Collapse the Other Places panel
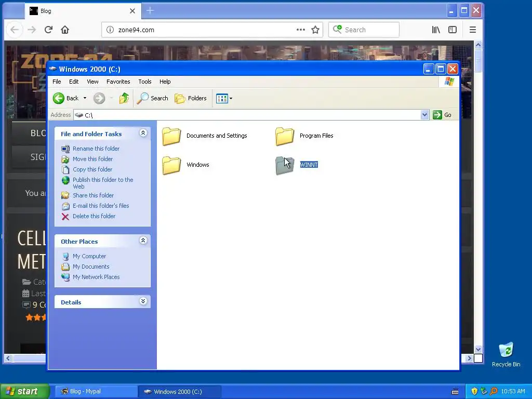This screenshot has width=532, height=399. click(x=143, y=241)
